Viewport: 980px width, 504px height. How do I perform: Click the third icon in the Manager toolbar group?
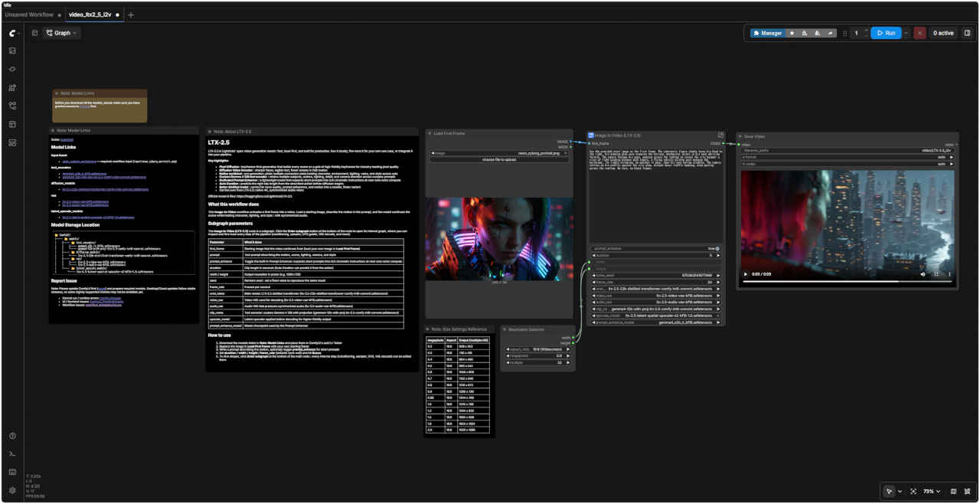(x=804, y=33)
